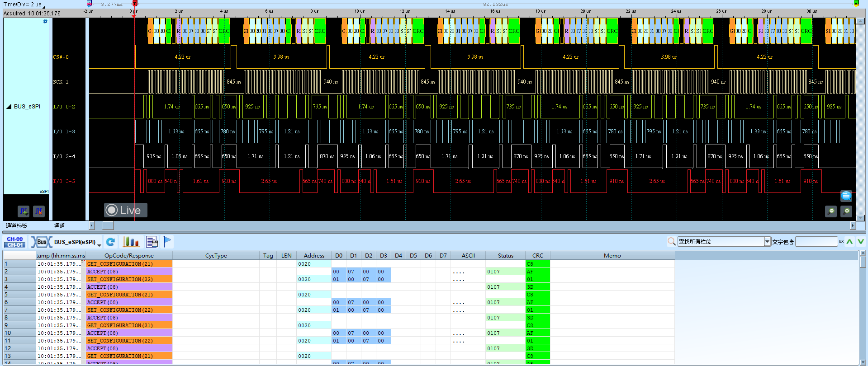Collapse the BUS_eSPI channel group triangle
Image resolution: width=868 pixels, height=366 pixels.
coord(9,107)
